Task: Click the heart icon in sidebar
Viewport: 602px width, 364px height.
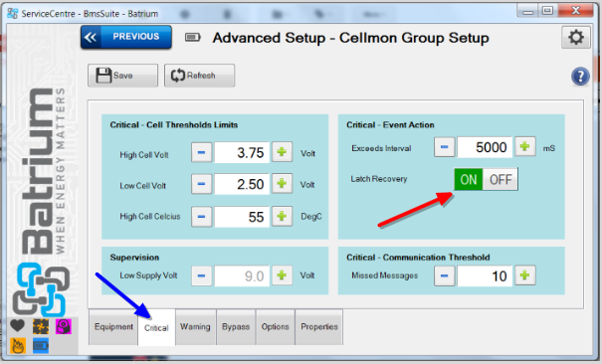Action: pyautogui.click(x=17, y=326)
